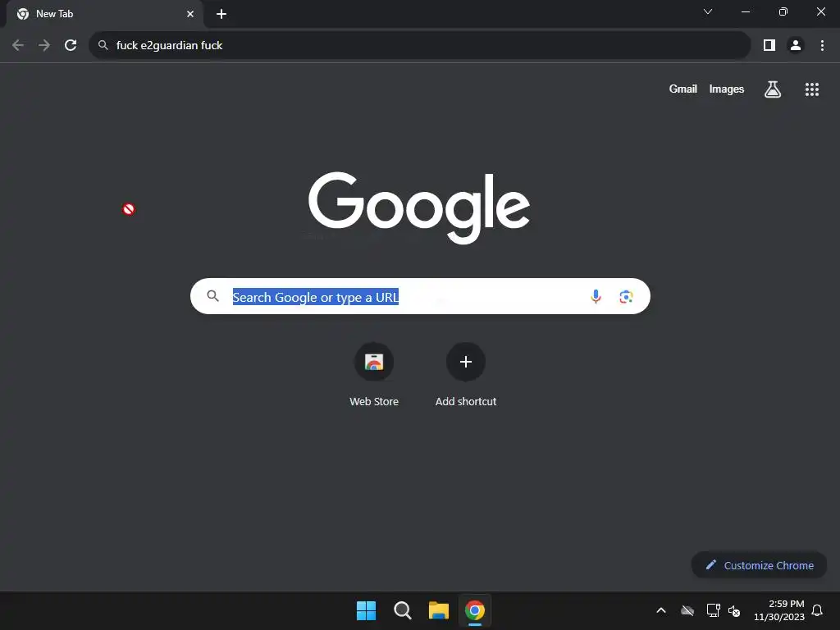
Task: Search by image with Lens icon
Action: pyautogui.click(x=626, y=296)
